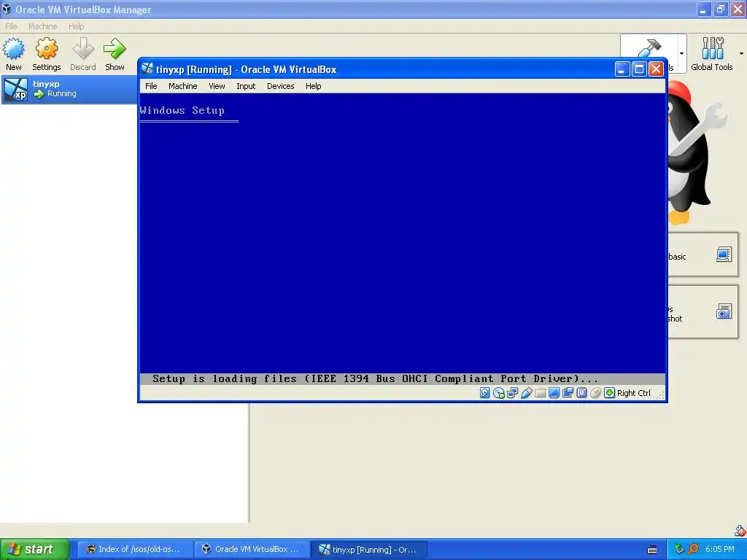The image size is (747, 560).
Task: Click the orange magnifier tray icon
Action: tap(693, 550)
